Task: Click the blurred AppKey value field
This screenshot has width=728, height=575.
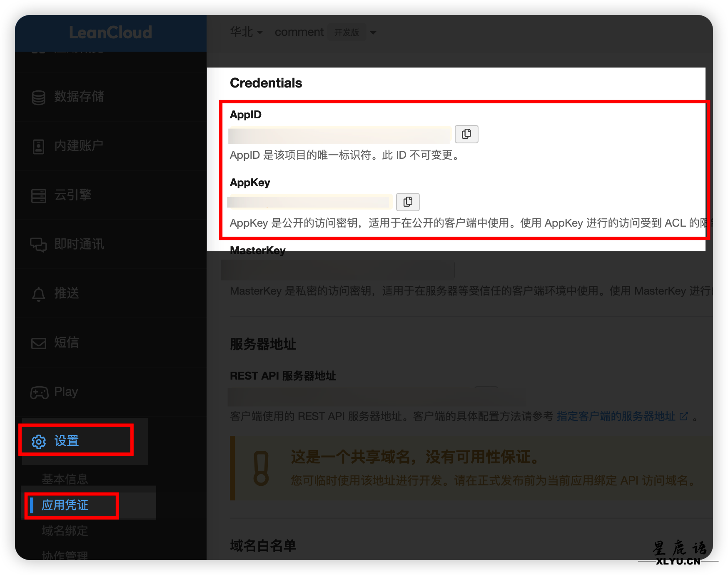Action: (x=310, y=202)
